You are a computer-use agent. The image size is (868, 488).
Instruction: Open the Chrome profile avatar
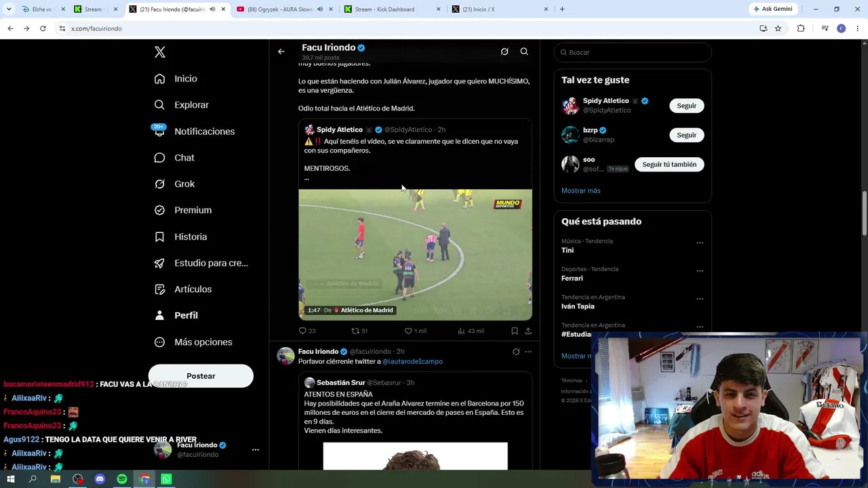click(x=842, y=28)
